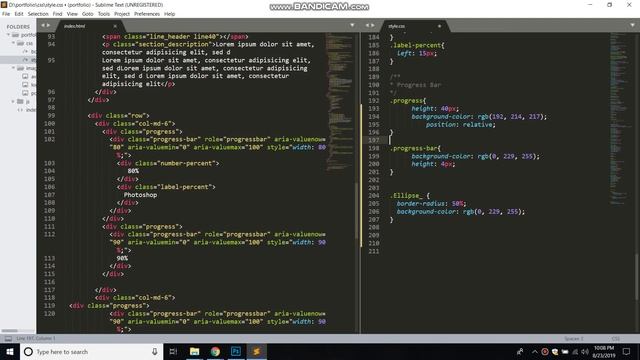Toggle side bar via status bar icon
640x360 pixels.
pyautogui.click(x=8, y=338)
